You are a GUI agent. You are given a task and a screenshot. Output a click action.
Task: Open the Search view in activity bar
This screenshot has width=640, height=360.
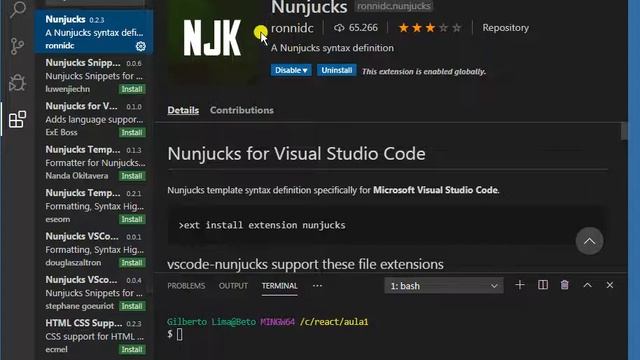click(18, 9)
